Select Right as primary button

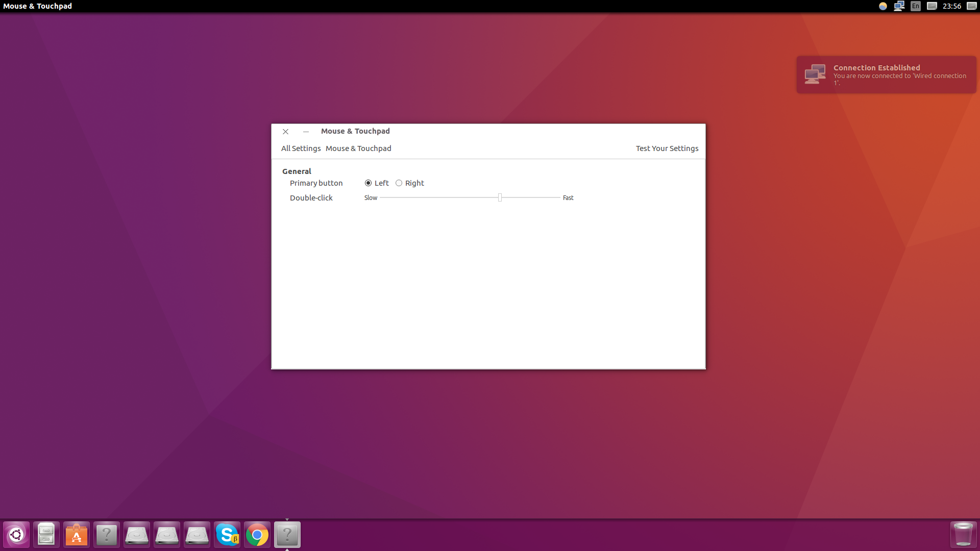(399, 183)
